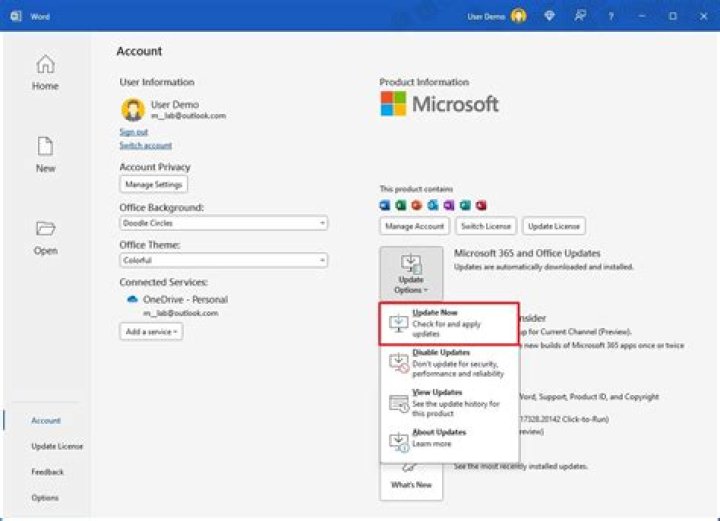The height and width of the screenshot is (521, 720).
Task: Open the What's New button
Action: 411,481
